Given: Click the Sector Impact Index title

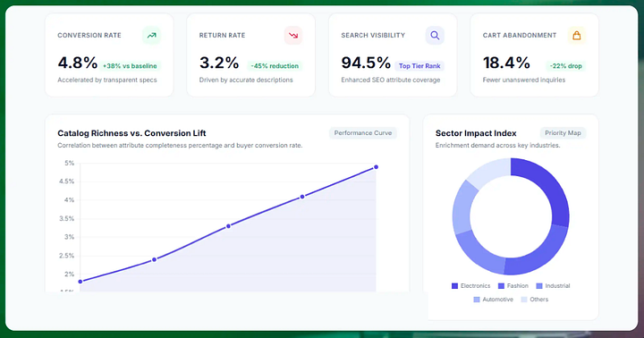Looking at the screenshot, I should pyautogui.click(x=476, y=133).
